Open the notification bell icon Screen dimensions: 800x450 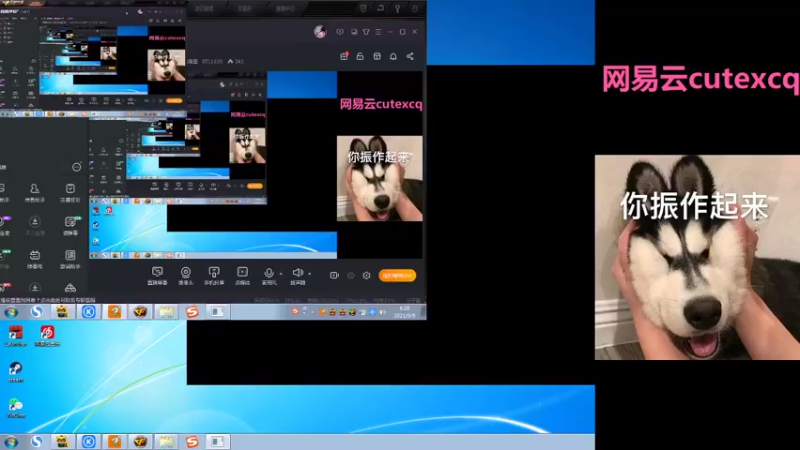click(393, 56)
